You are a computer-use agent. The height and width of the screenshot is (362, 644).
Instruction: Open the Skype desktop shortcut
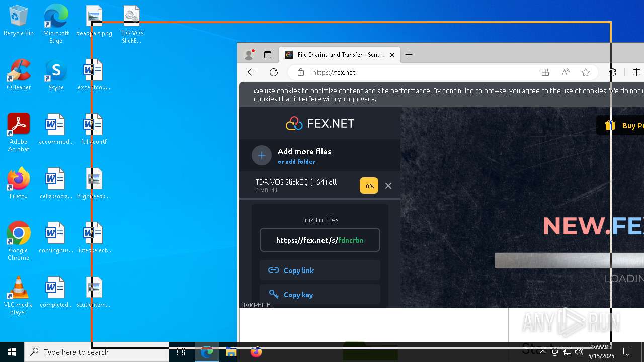pyautogui.click(x=56, y=75)
